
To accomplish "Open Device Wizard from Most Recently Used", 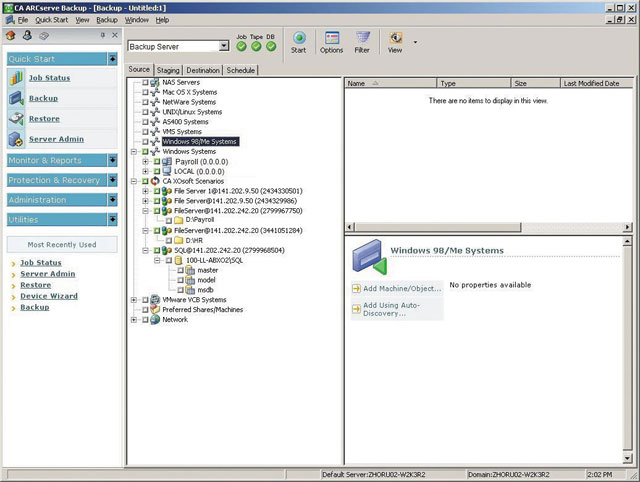I will [x=49, y=296].
